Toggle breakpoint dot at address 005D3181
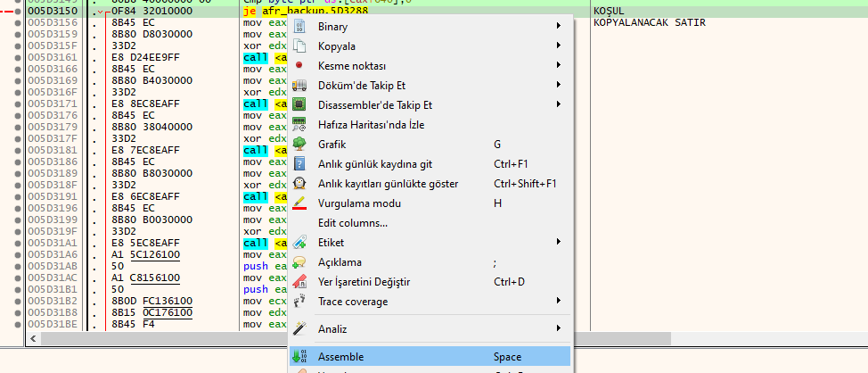 click(18, 150)
